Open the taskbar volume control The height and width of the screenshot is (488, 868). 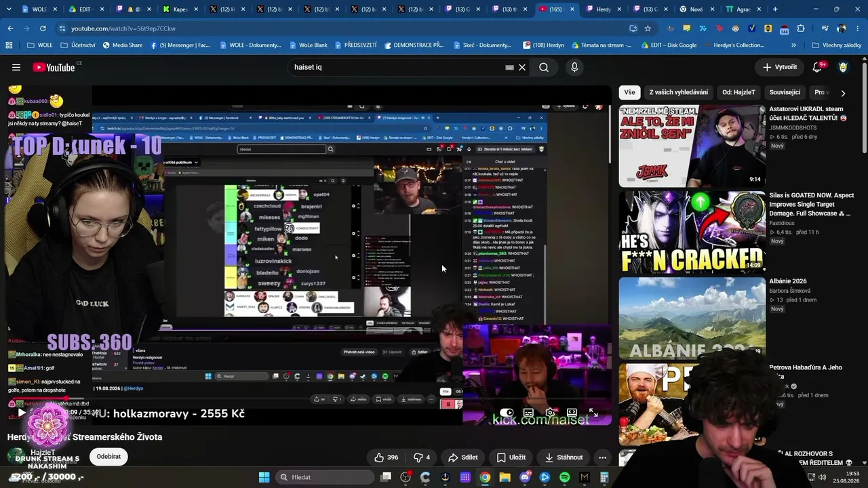[x=823, y=477]
